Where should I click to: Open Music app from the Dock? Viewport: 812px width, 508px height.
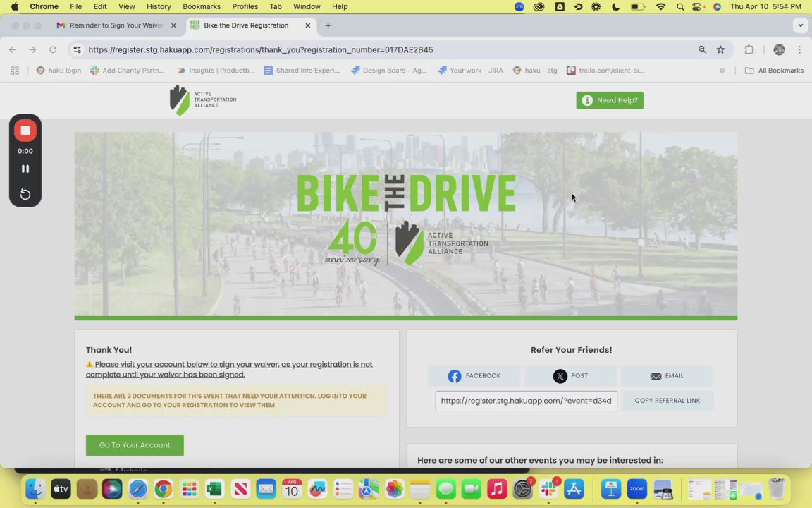pyautogui.click(x=497, y=489)
